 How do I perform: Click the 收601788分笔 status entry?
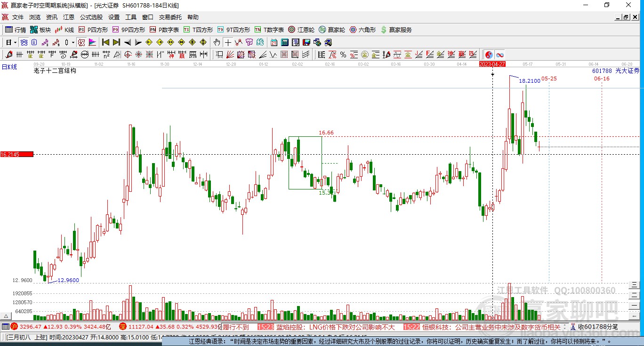(598, 327)
